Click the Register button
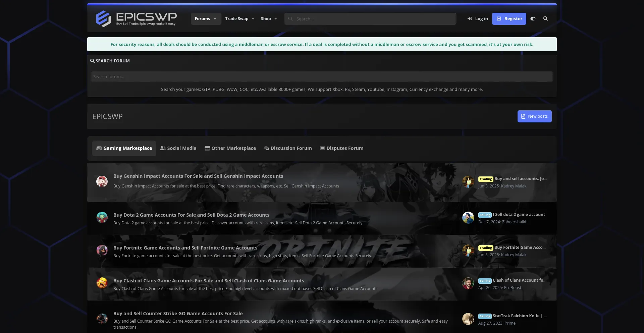Screen dimensions: 644x333 point(509,19)
